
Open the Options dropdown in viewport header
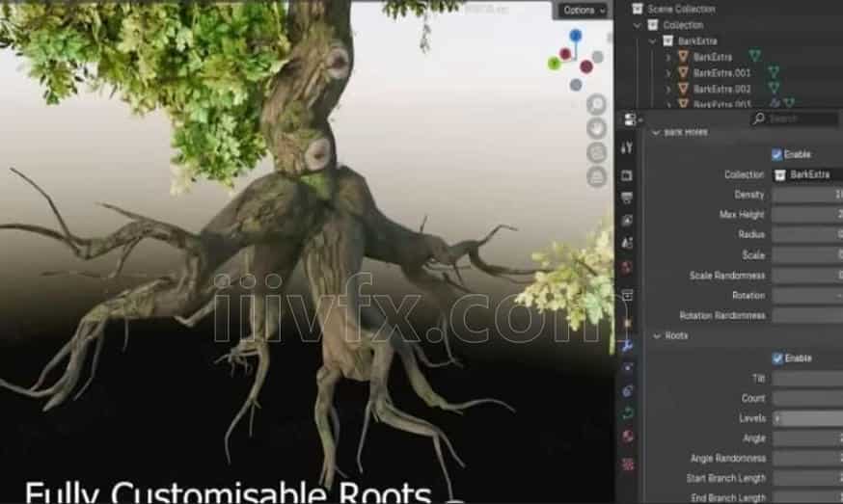coord(584,11)
